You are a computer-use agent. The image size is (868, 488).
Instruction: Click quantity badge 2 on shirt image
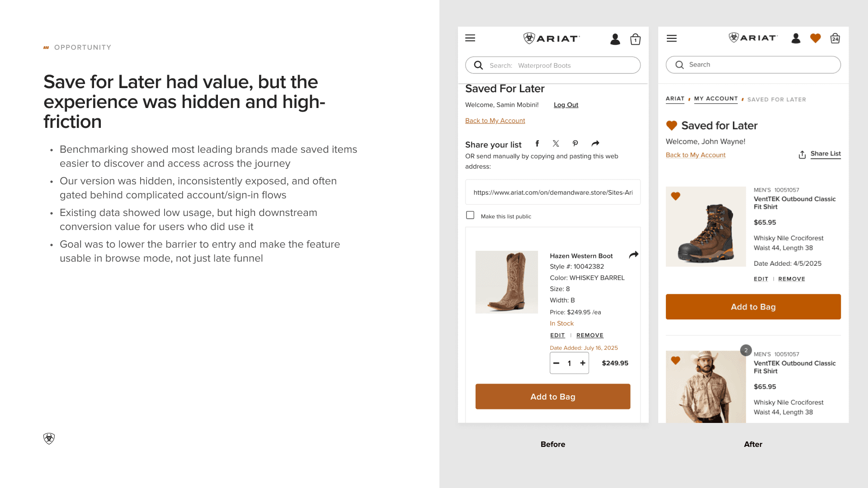click(746, 350)
